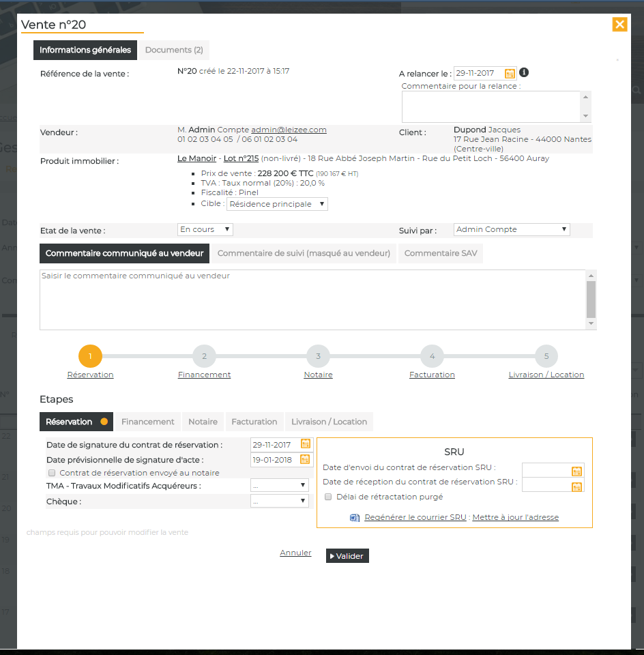644x655 pixels.
Task: Select step 4 Facturation circle
Action: (x=433, y=356)
